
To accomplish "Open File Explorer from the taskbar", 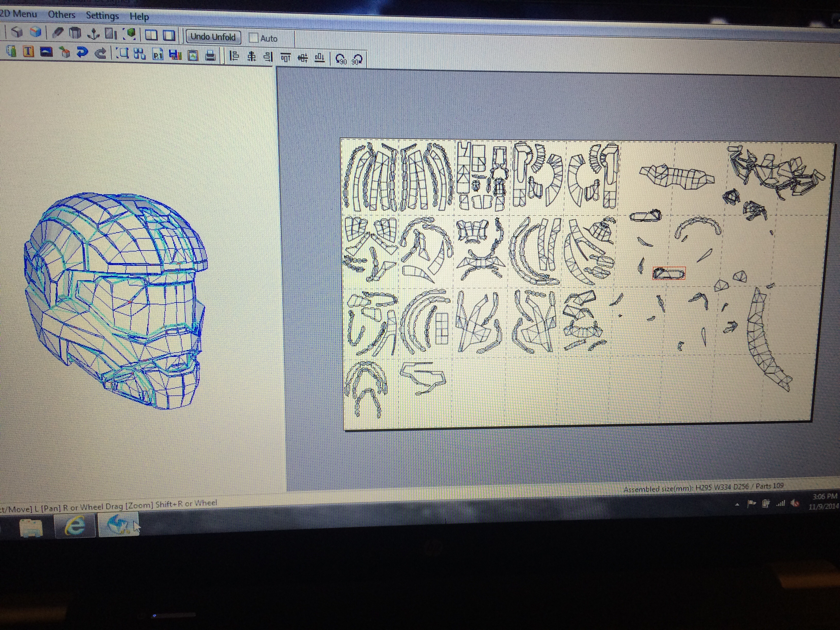I will pos(31,528).
